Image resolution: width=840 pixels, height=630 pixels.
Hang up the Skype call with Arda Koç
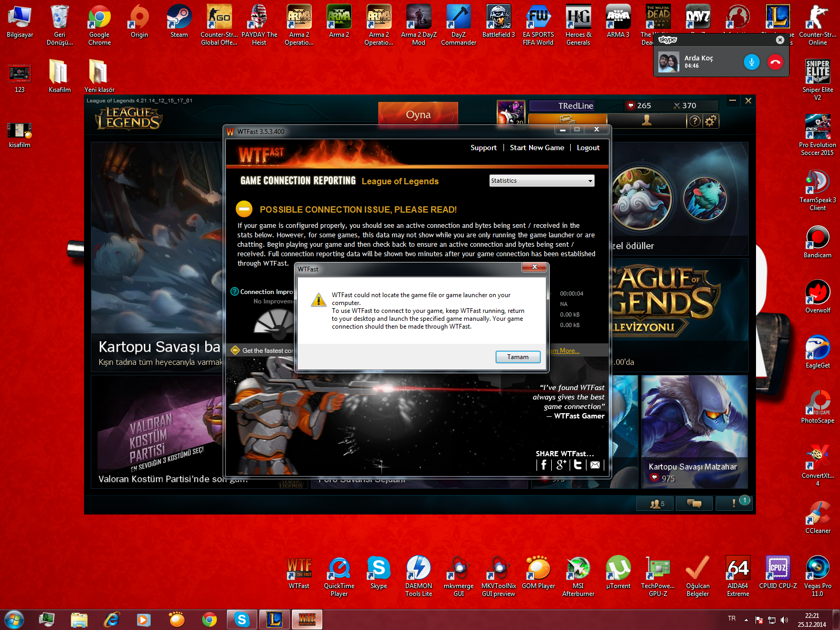(775, 62)
